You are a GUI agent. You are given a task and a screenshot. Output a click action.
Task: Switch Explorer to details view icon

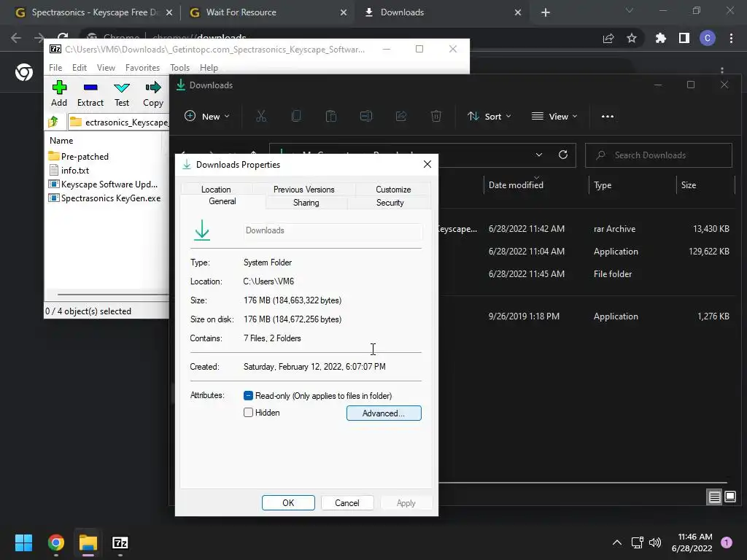coord(715,497)
